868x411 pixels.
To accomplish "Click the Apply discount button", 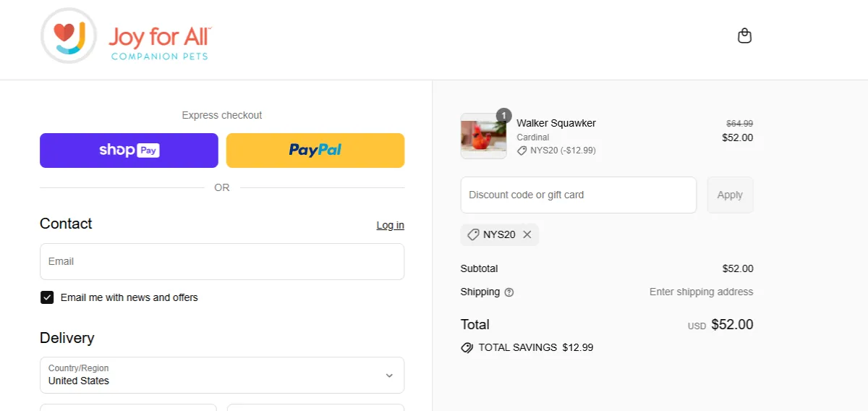I will pyautogui.click(x=730, y=195).
